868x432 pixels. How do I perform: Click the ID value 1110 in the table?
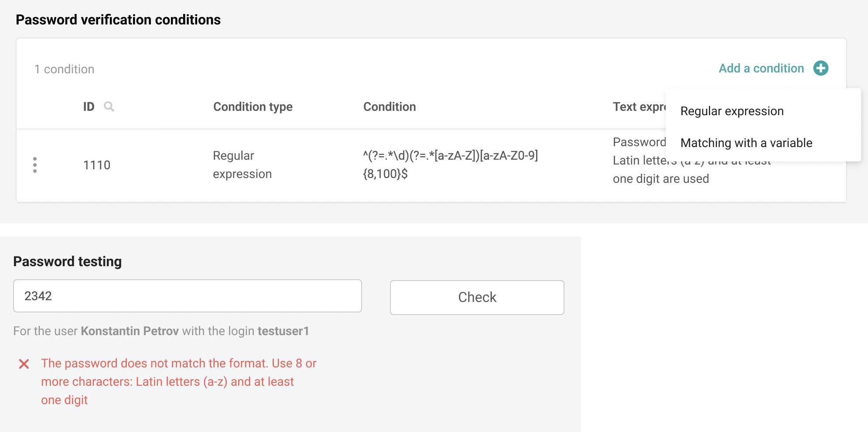(x=97, y=165)
